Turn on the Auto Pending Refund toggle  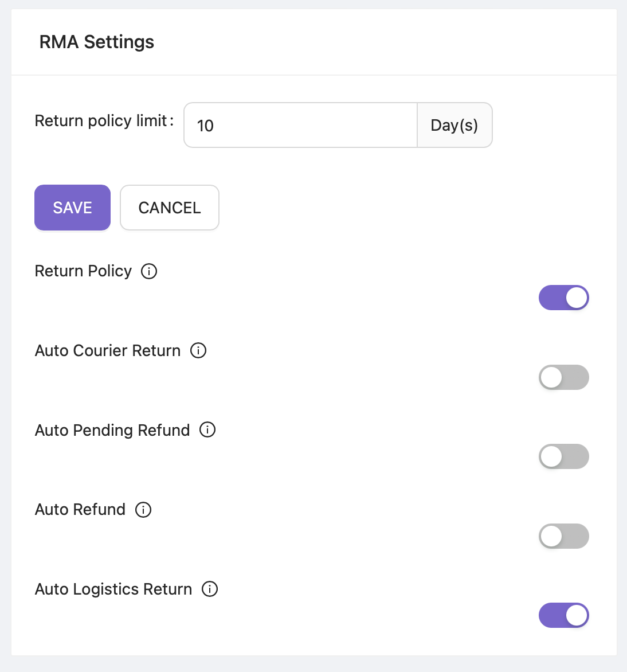564,456
